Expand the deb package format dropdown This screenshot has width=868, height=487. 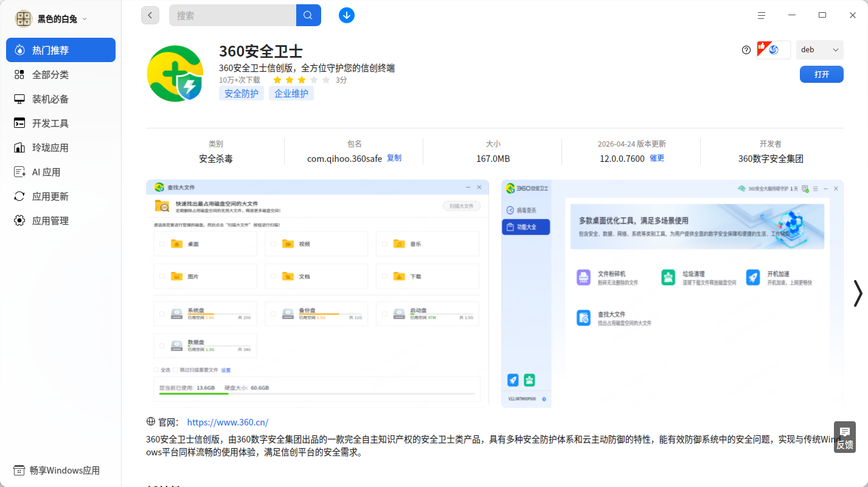[x=820, y=50]
